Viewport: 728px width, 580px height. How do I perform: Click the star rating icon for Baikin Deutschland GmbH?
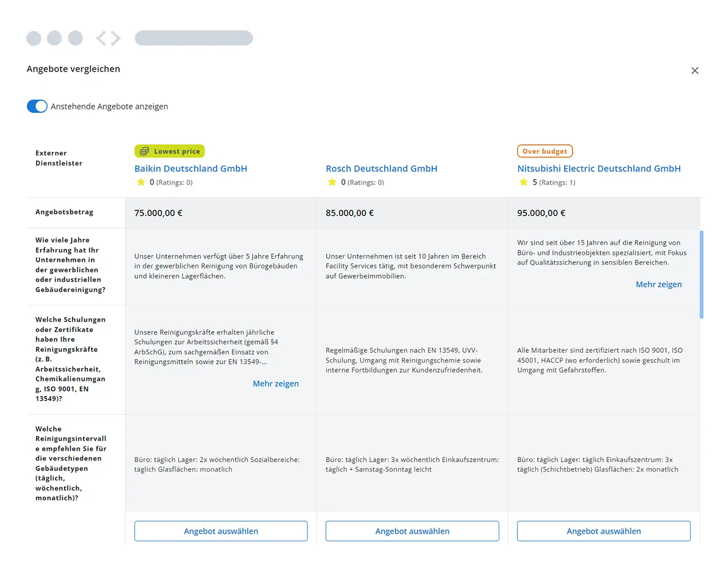141,182
